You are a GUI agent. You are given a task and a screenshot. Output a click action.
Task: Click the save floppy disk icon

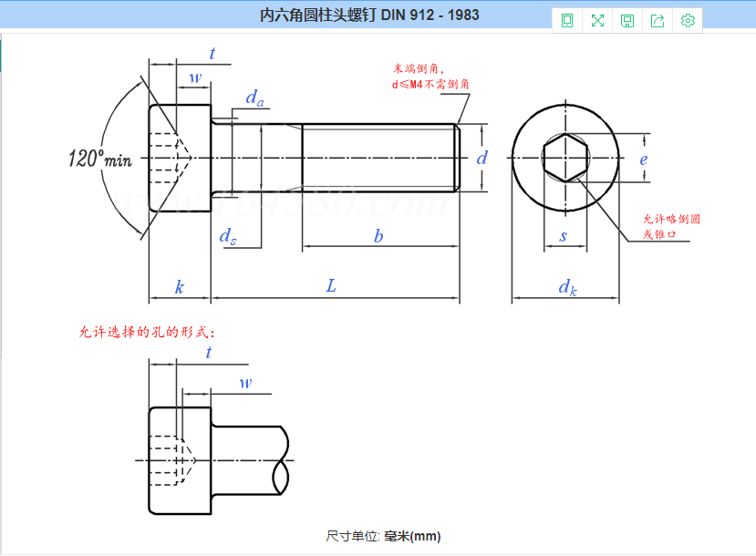627,21
